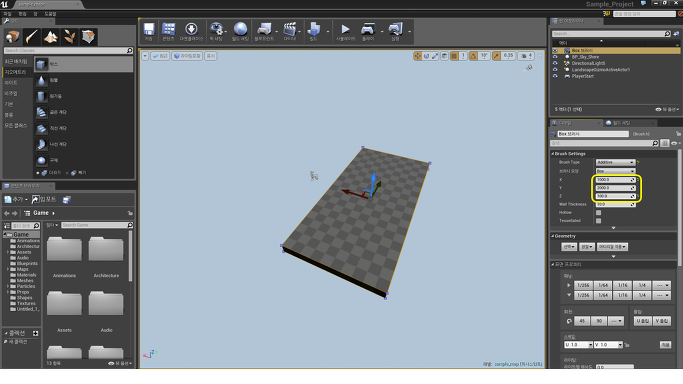Open the Help menu
The width and height of the screenshot is (683, 384).
[50, 14]
